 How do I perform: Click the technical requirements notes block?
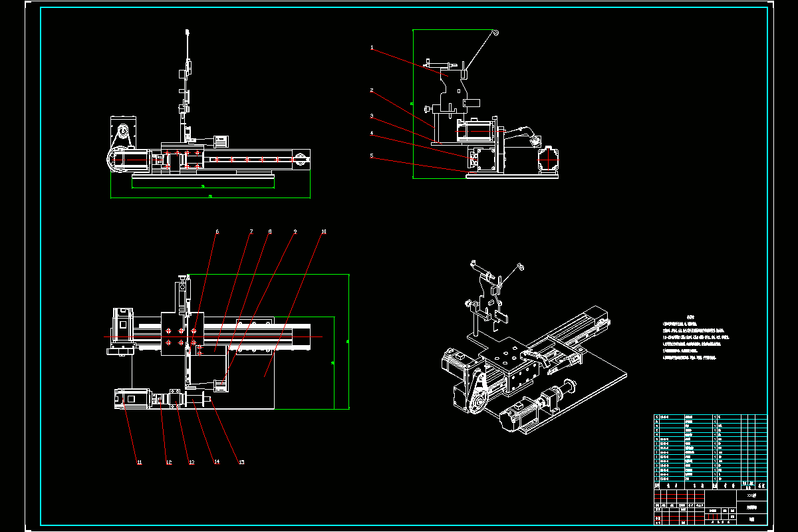(x=698, y=337)
